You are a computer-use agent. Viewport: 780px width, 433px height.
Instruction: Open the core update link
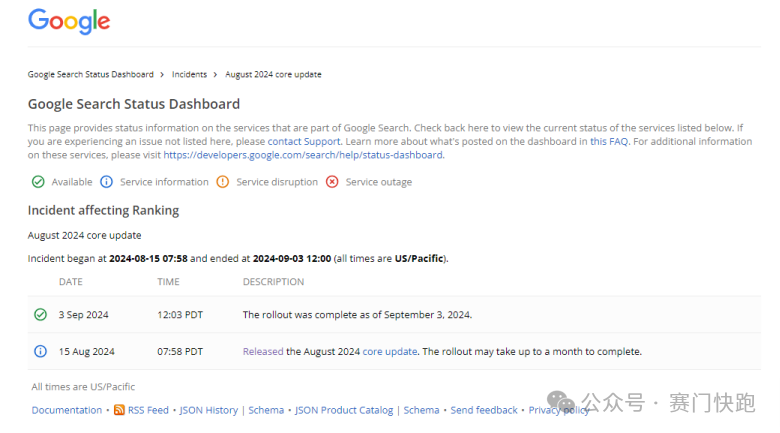pyautogui.click(x=389, y=352)
